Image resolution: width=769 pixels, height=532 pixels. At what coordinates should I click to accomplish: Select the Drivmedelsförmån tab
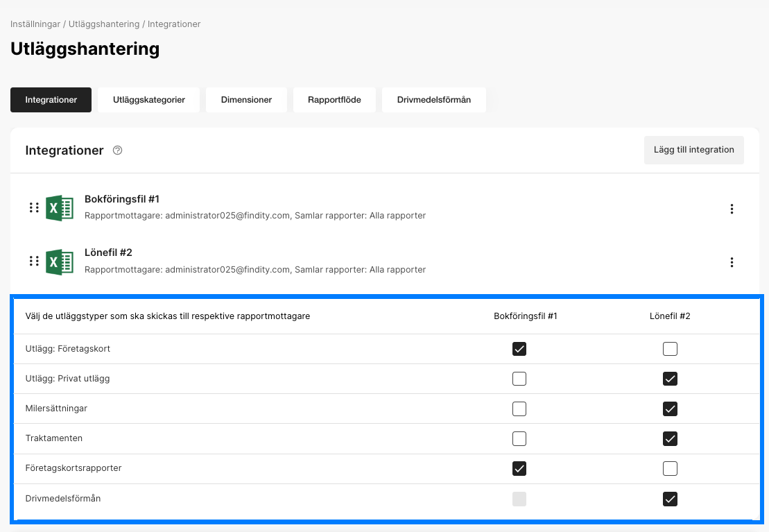(x=433, y=100)
